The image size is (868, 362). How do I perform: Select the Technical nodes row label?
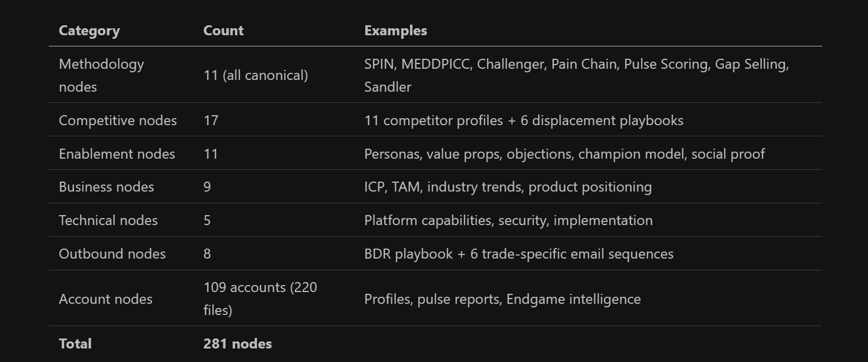point(108,220)
